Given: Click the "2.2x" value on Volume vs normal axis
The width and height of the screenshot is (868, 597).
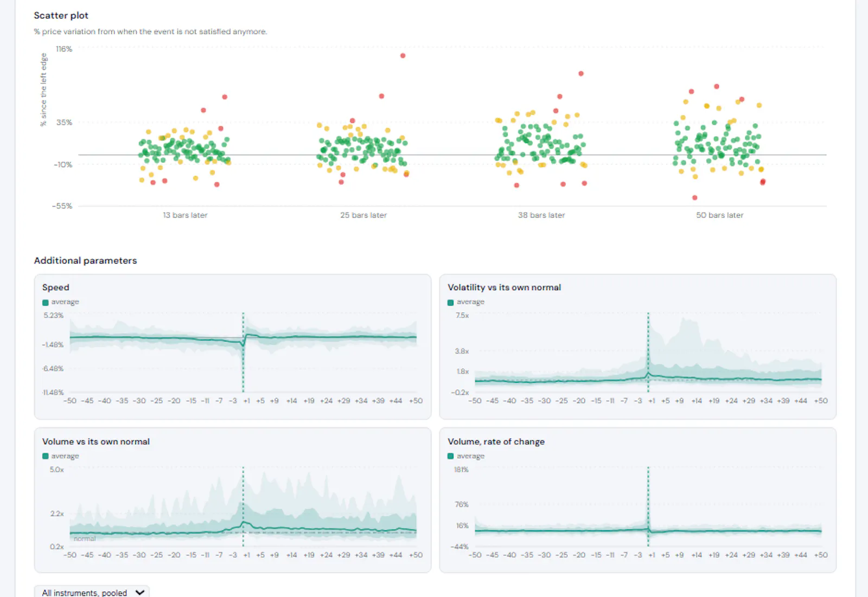Looking at the screenshot, I should [x=57, y=513].
